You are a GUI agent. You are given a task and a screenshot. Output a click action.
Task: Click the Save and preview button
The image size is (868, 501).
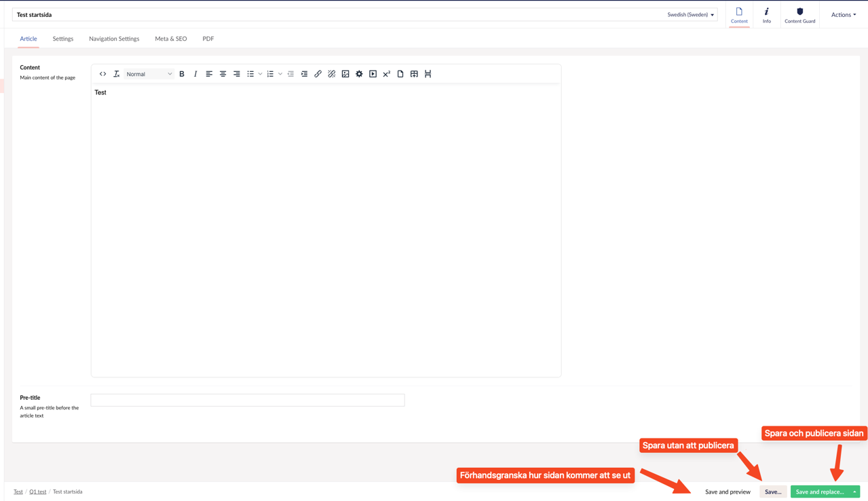728,491
